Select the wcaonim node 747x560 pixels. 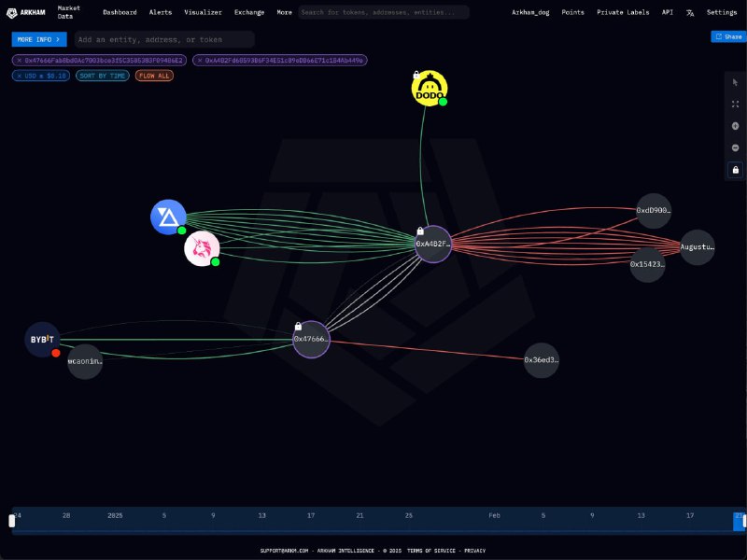[85, 361]
